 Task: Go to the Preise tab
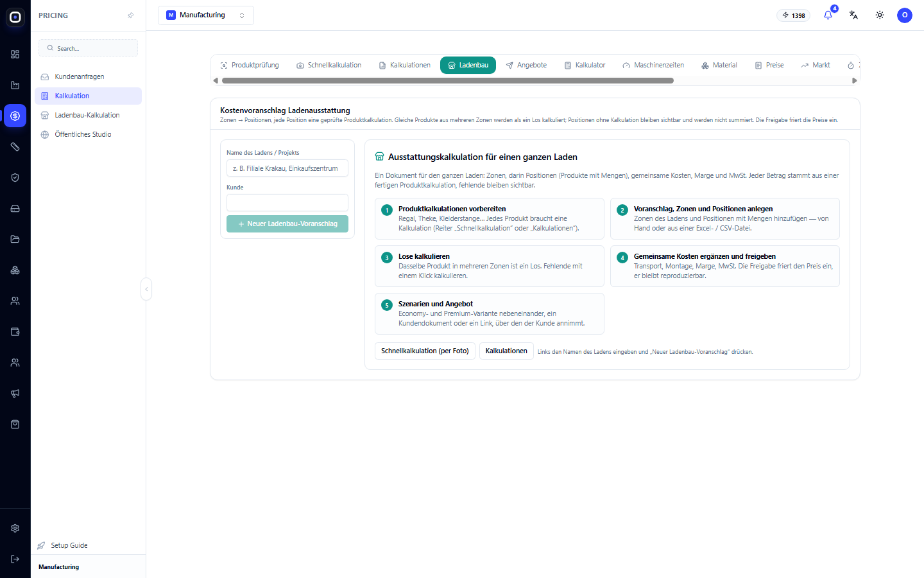pos(769,66)
